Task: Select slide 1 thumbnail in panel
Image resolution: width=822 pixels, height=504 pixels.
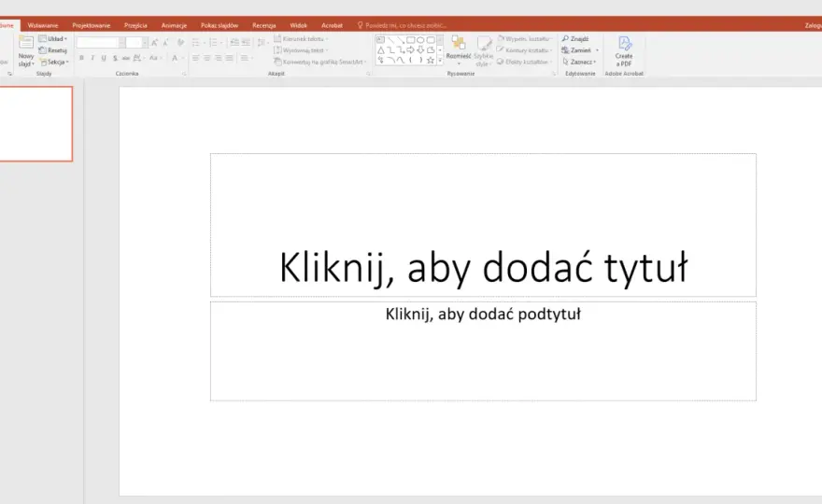Action: [x=35, y=124]
